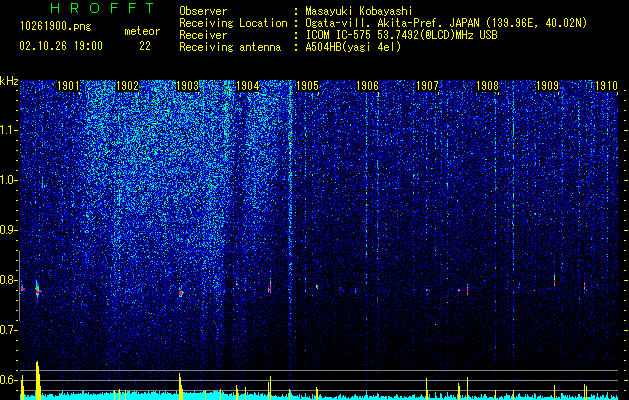Click the meteor echo just after 1909
The height and width of the screenshot is (400, 629).
pos(554,280)
